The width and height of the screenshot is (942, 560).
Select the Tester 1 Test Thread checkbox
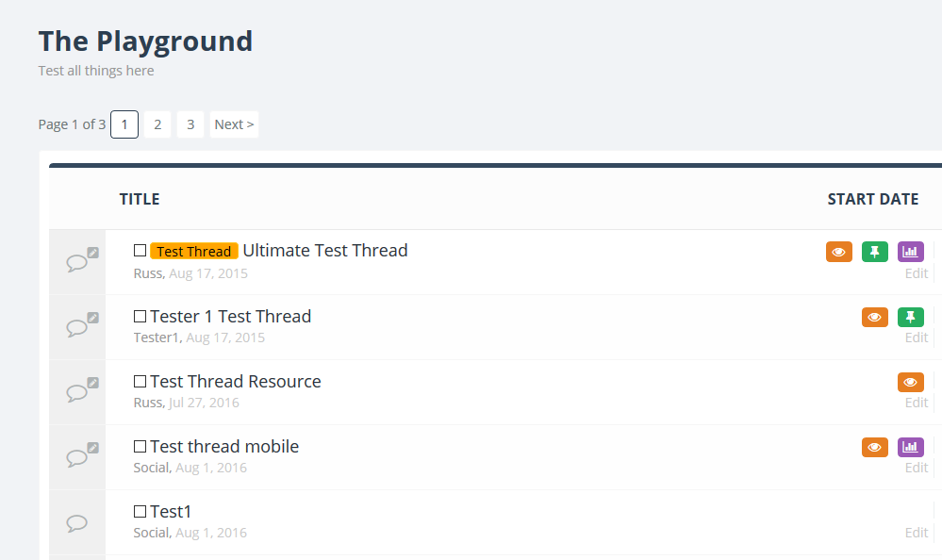140,317
